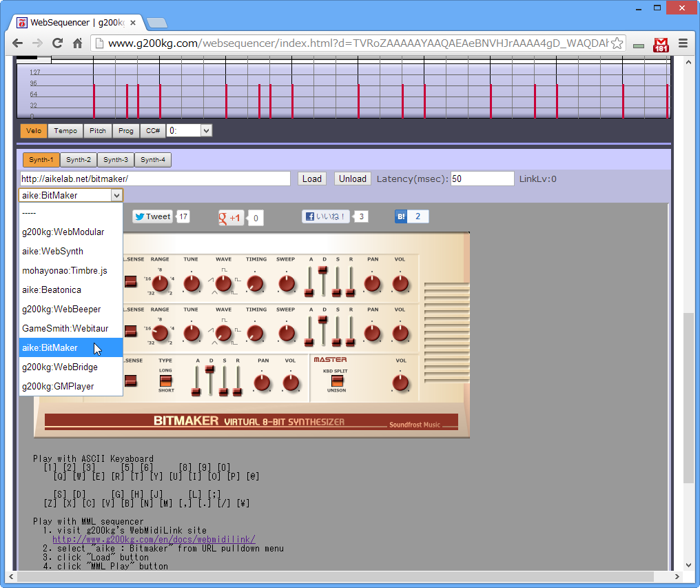Pick GameSmith:Webitaur from the list

click(71, 328)
